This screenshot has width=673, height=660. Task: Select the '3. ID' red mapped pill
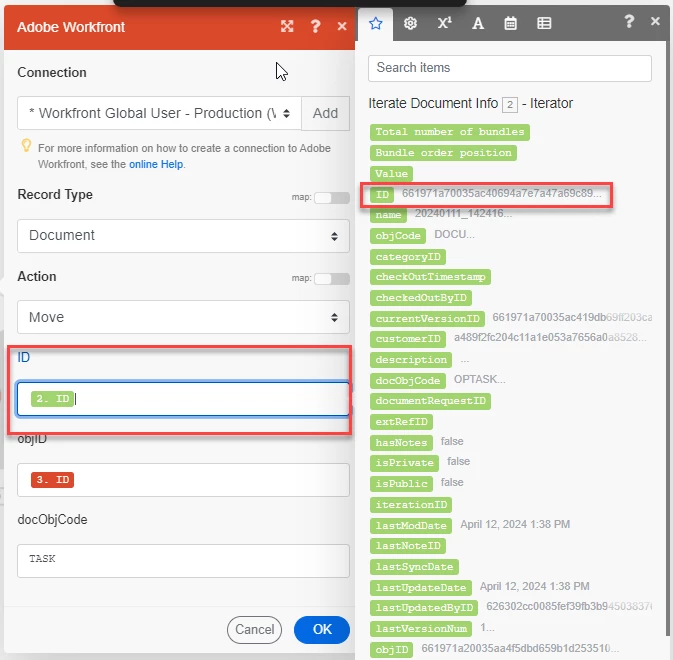click(x=52, y=480)
